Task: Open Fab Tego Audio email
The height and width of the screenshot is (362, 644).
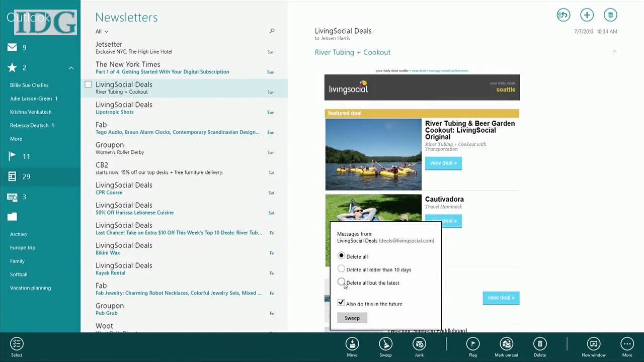Action: coord(184,128)
